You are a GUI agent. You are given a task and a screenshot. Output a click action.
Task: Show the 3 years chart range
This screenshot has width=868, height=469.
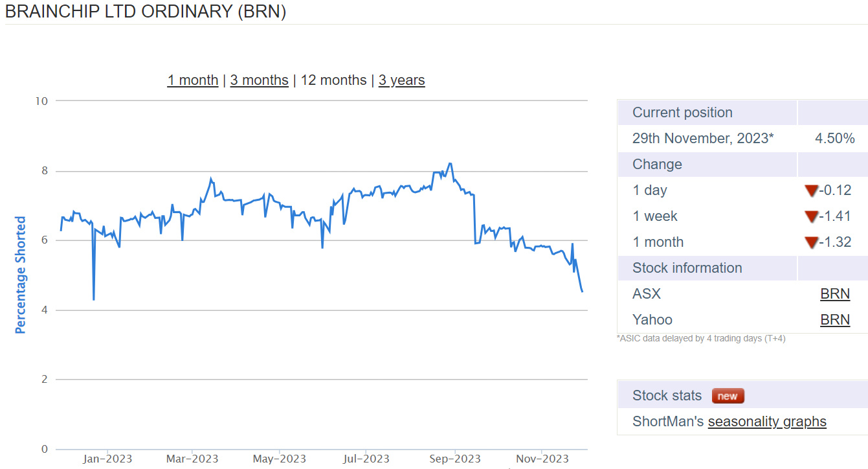401,80
